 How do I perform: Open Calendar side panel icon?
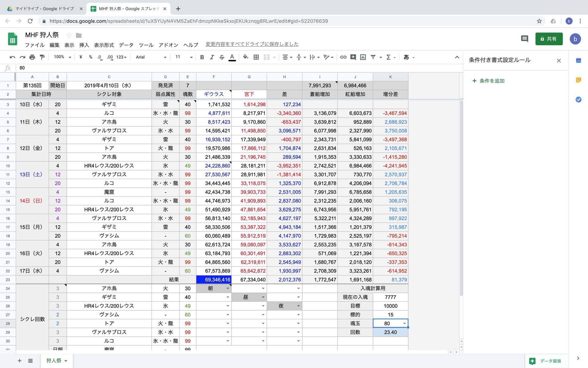pyautogui.click(x=579, y=60)
